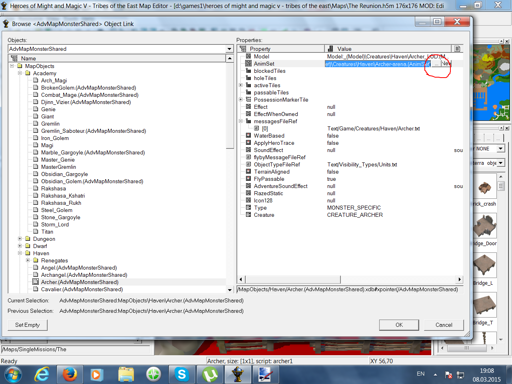512x384 pixels.
Task: Click the MapObjects folder icon
Action: (20, 66)
